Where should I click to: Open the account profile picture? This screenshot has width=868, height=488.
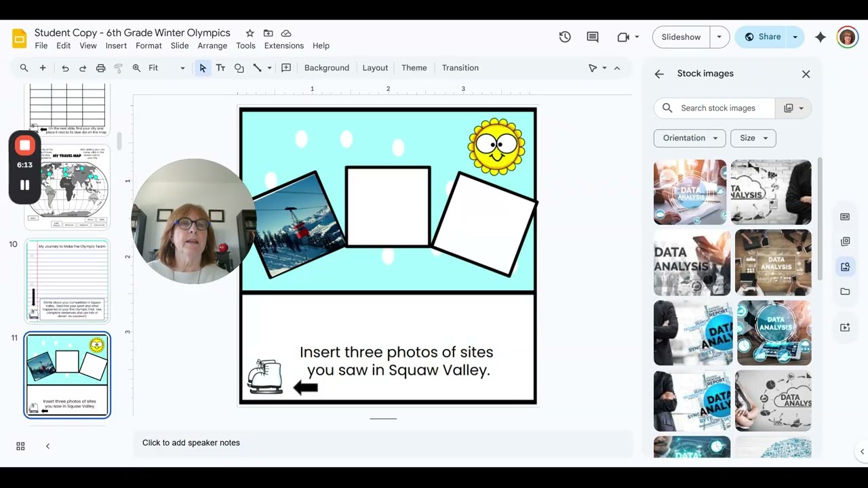point(847,37)
